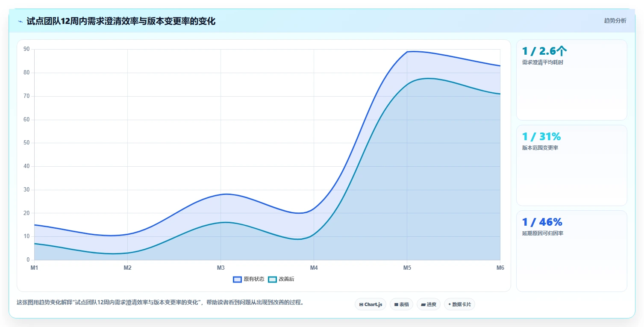Click the M6 axis label
644x327 pixels.
click(500, 268)
